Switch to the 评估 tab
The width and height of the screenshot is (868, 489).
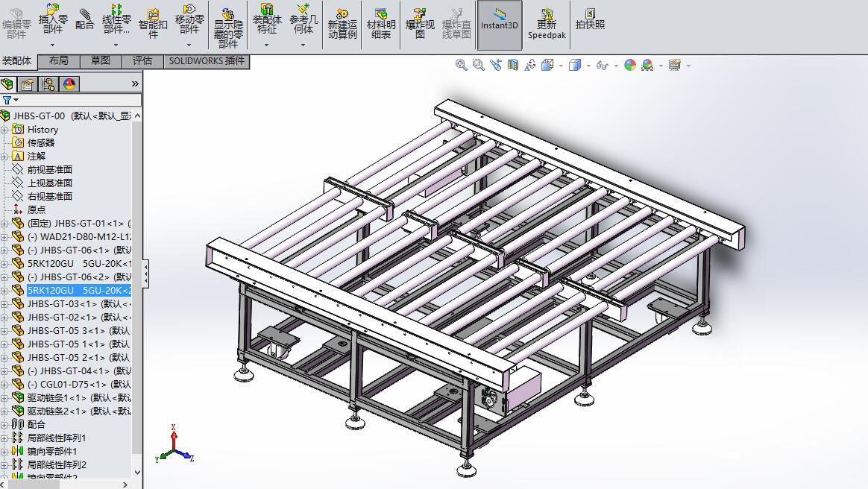coord(142,61)
